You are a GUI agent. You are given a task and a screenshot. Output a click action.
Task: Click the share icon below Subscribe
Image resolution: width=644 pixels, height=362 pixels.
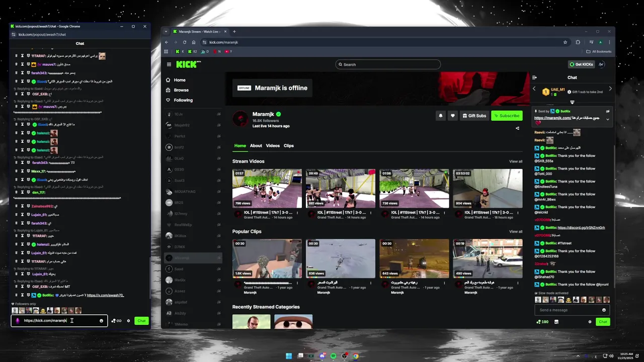[517, 128]
